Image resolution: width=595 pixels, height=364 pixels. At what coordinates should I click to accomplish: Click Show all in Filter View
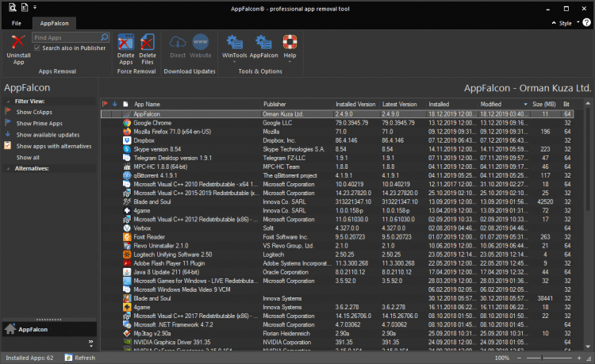pyautogui.click(x=27, y=157)
